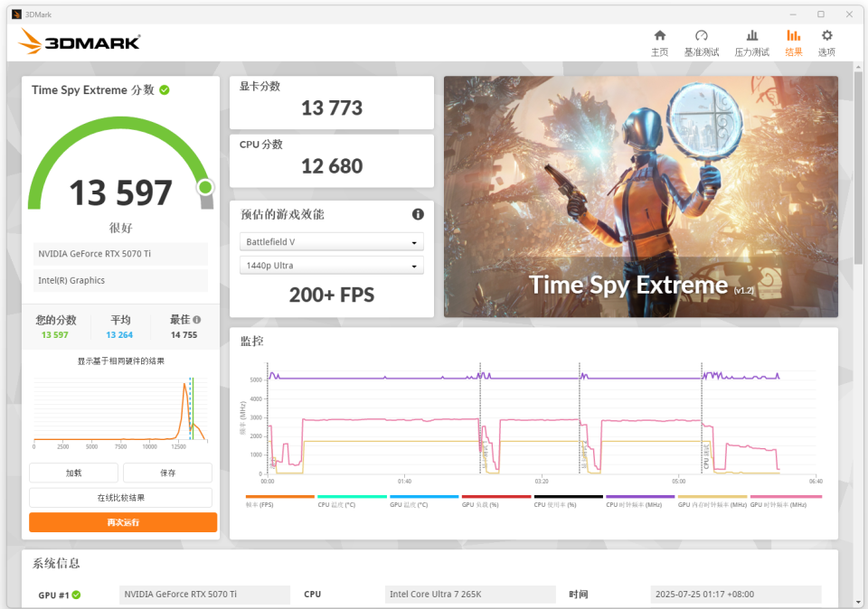The height and width of the screenshot is (609, 868).
Task: Click the Load (加载) button
Action: [x=73, y=473]
